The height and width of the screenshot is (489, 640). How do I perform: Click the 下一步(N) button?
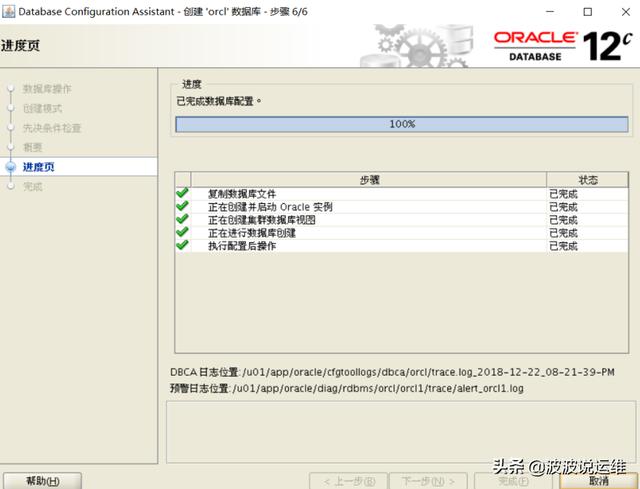click(x=428, y=481)
